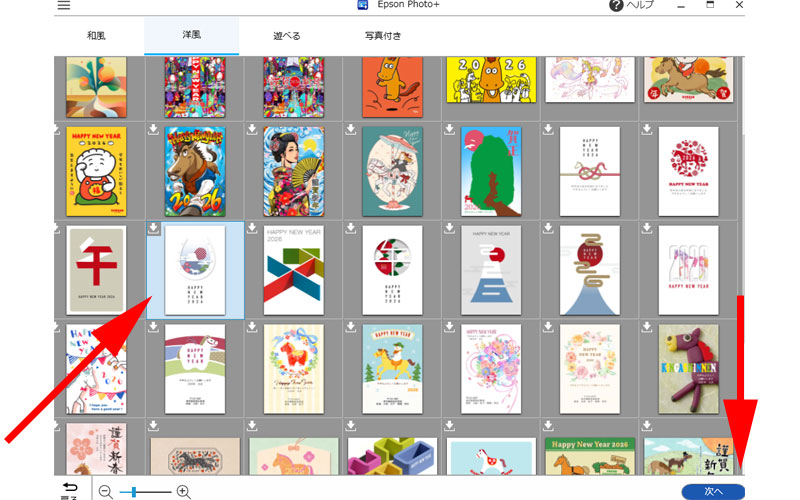Image resolution: width=800 pixels, height=500 pixels.
Task: Pick the highlighted horseshoe HAPPY NEW YEAR card
Action: 195,270
